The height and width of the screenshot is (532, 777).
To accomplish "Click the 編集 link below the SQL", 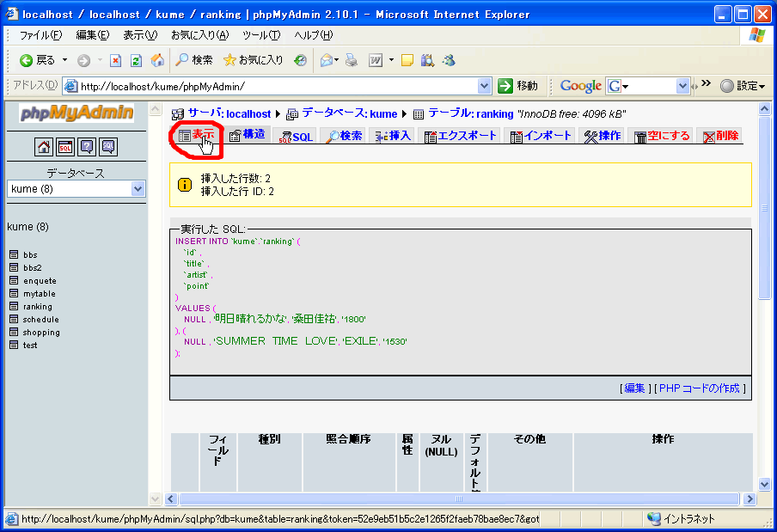I will pos(634,388).
